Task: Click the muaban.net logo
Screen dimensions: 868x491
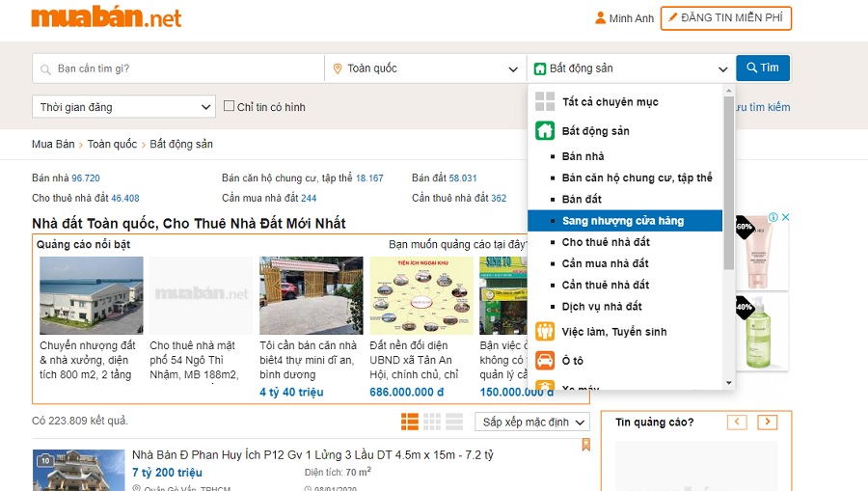Action: pos(106,17)
